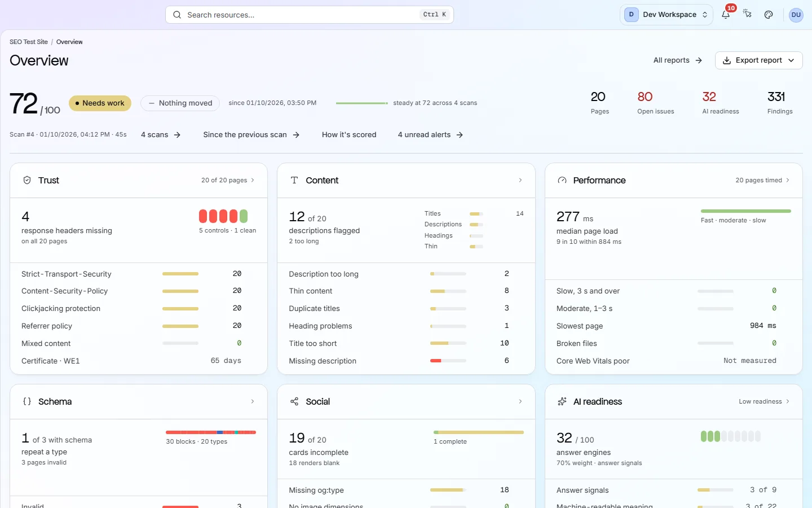The image size is (812, 508).
Task: Expand the Content card chevron
Action: (x=520, y=180)
